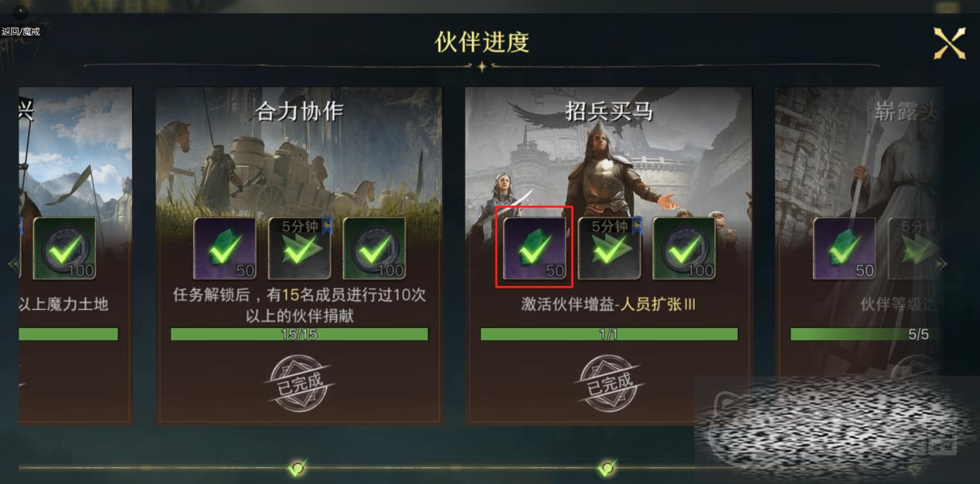Click green gem reward in 合力协作 card

224,247
